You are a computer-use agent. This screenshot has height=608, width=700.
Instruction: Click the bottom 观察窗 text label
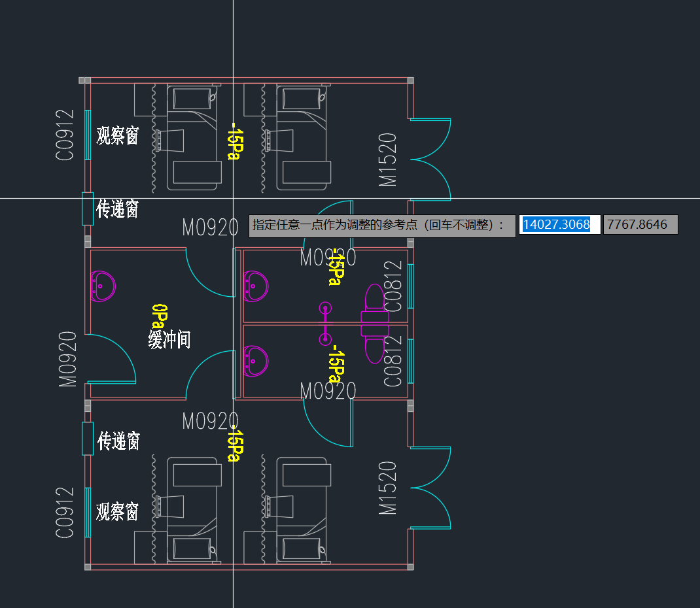(x=118, y=511)
